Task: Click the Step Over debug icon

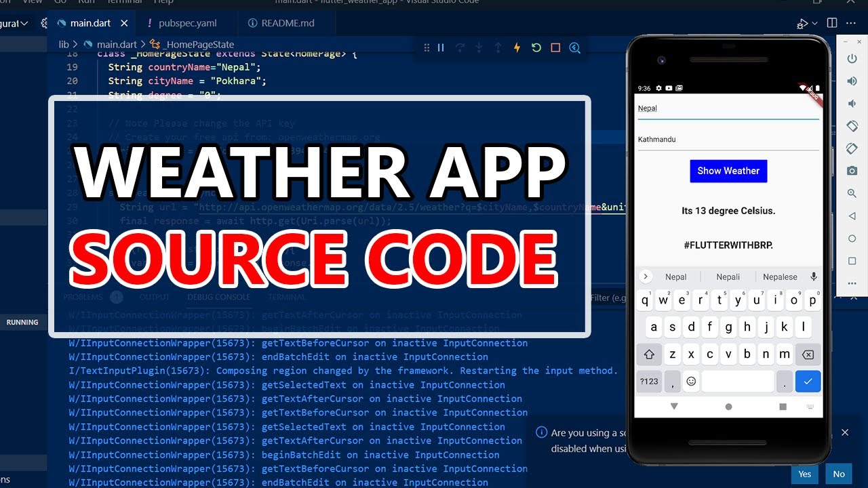Action: [460, 48]
